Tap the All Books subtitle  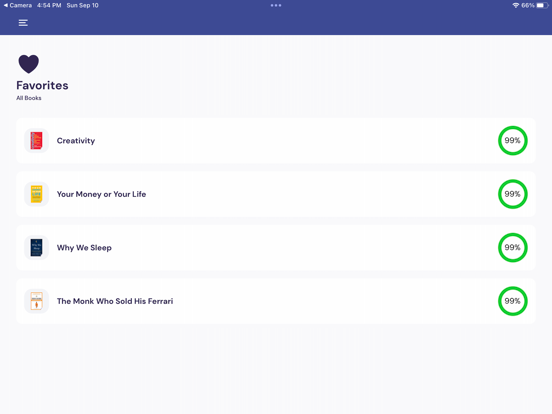pos(29,98)
